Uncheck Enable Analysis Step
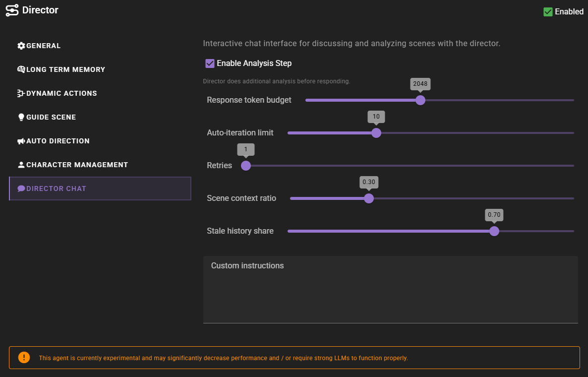Viewport: 588px width, 377px height. coord(210,63)
